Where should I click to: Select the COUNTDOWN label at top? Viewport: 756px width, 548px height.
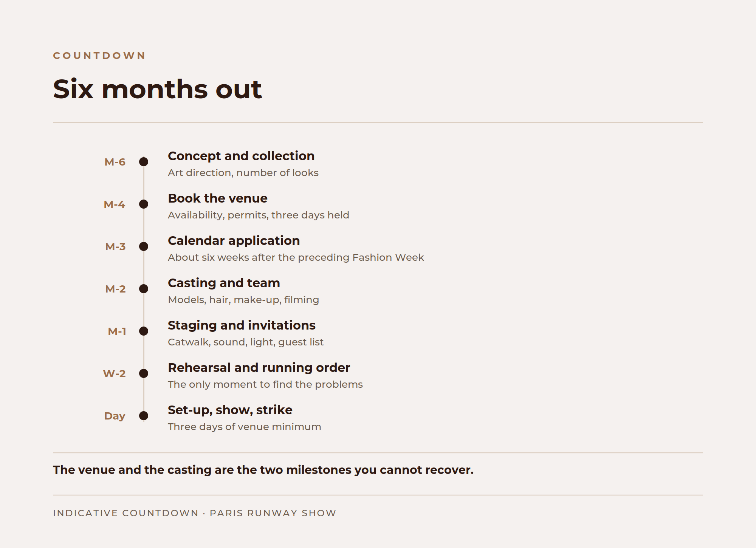99,56
